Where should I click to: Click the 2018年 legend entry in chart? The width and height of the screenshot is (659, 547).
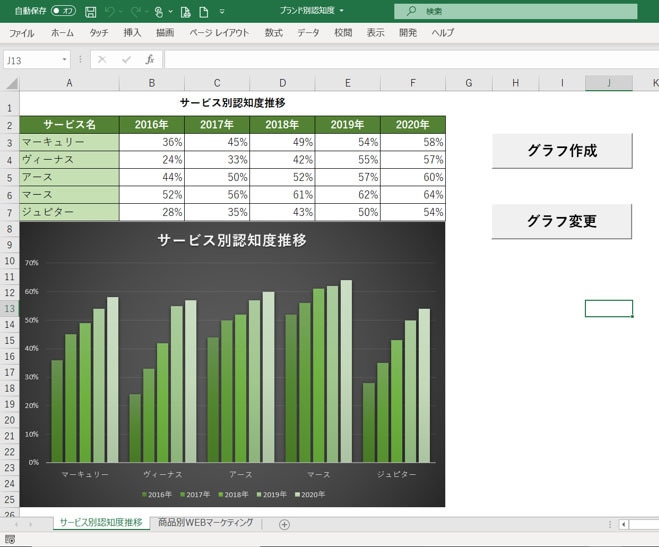coord(233,494)
